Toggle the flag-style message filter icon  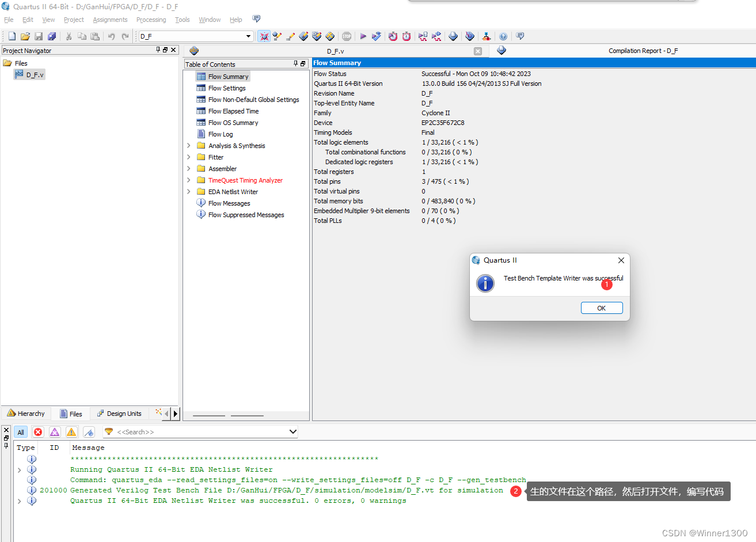[89, 432]
